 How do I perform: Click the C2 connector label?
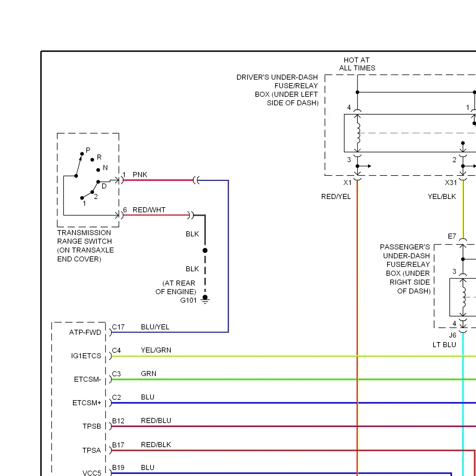pos(116,397)
